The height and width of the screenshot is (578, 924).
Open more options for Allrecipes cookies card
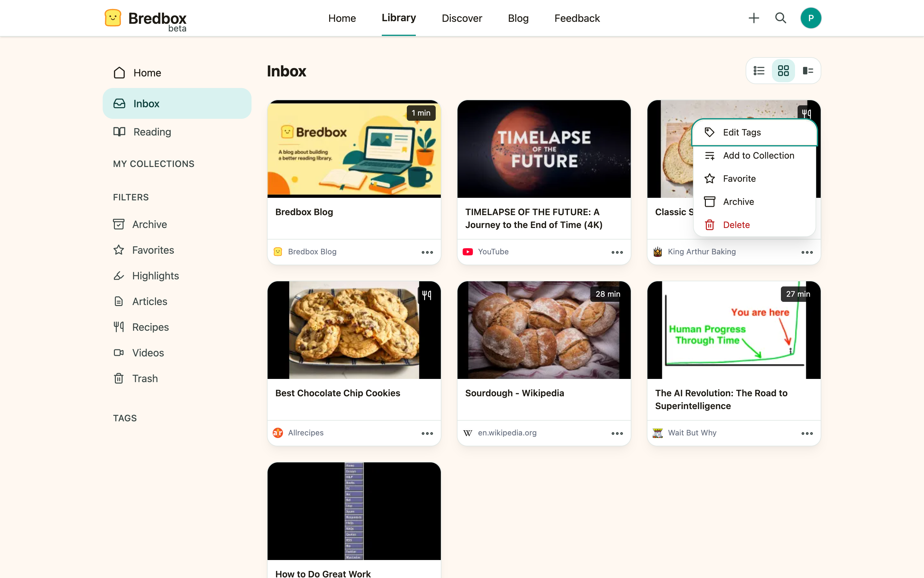[427, 433]
